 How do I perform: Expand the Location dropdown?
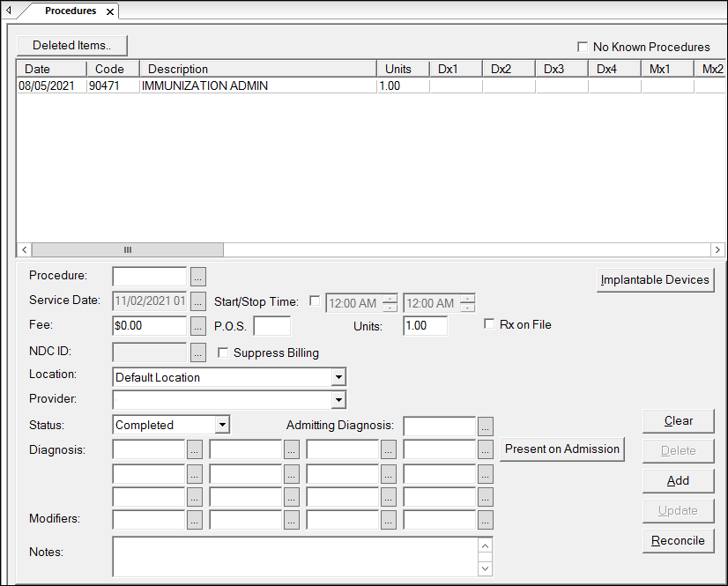(338, 377)
